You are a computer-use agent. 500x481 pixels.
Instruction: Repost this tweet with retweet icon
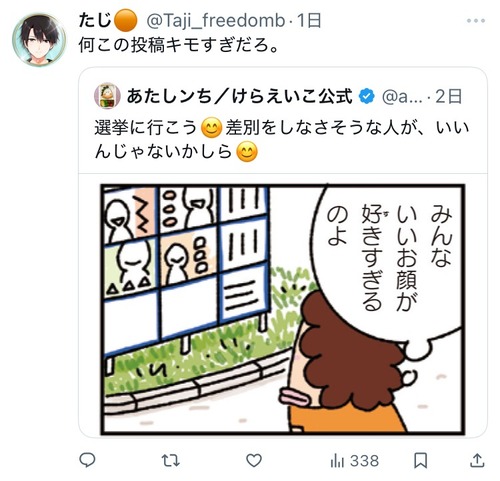[x=171, y=461]
